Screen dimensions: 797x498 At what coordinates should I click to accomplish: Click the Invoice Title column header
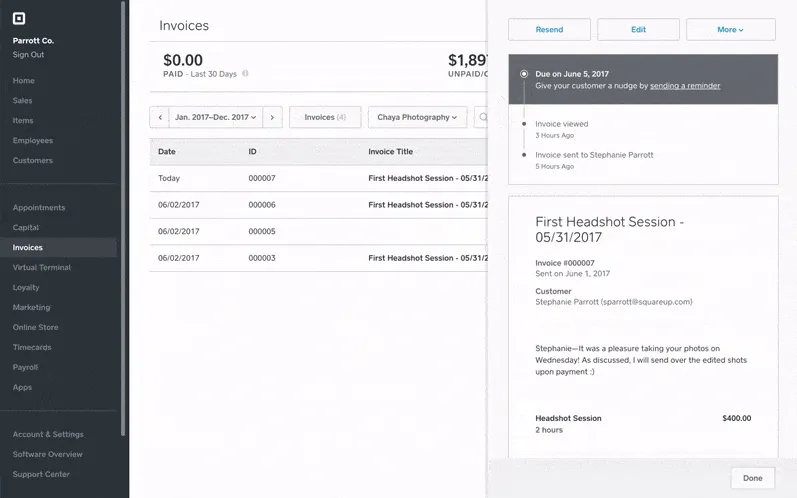click(390, 151)
